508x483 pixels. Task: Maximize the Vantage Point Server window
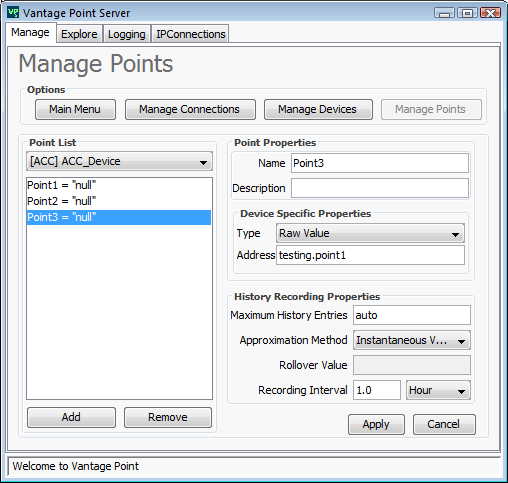click(467, 13)
